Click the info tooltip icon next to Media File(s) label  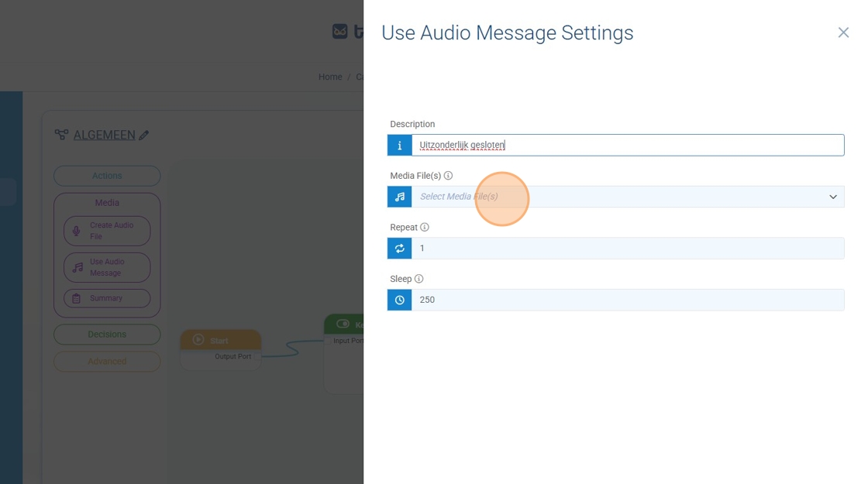pyautogui.click(x=448, y=176)
